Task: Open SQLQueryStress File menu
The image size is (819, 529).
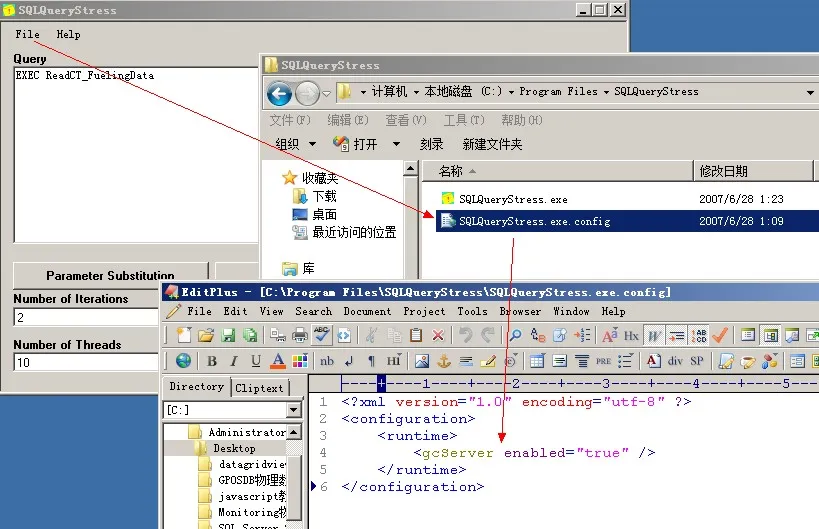Action: [27, 34]
